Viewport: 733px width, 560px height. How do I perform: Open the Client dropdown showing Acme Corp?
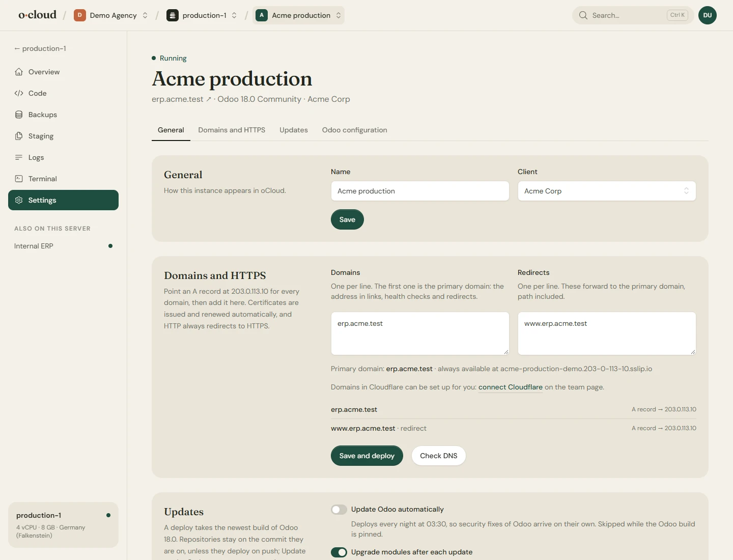pos(607,191)
